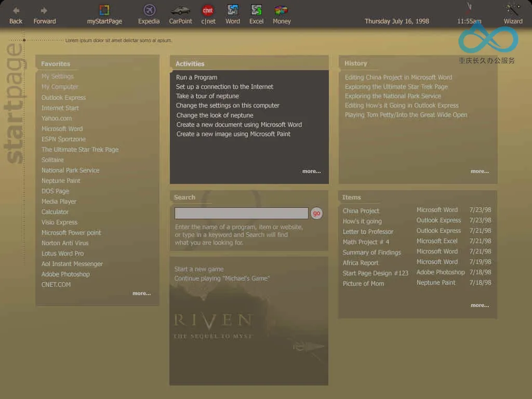This screenshot has height=399, width=532.
Task: Open Africa Report item
Action: 361,263
